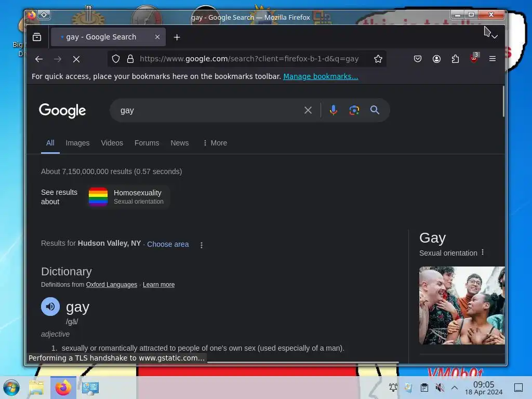Open the three-dot menu beside 'Choose area'
The height and width of the screenshot is (399, 532).
[202, 245]
